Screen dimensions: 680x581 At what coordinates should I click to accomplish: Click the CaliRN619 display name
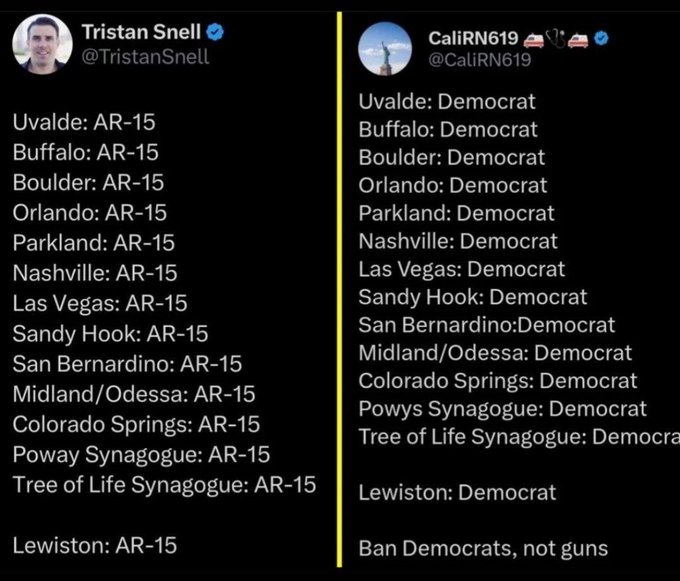[x=473, y=39]
